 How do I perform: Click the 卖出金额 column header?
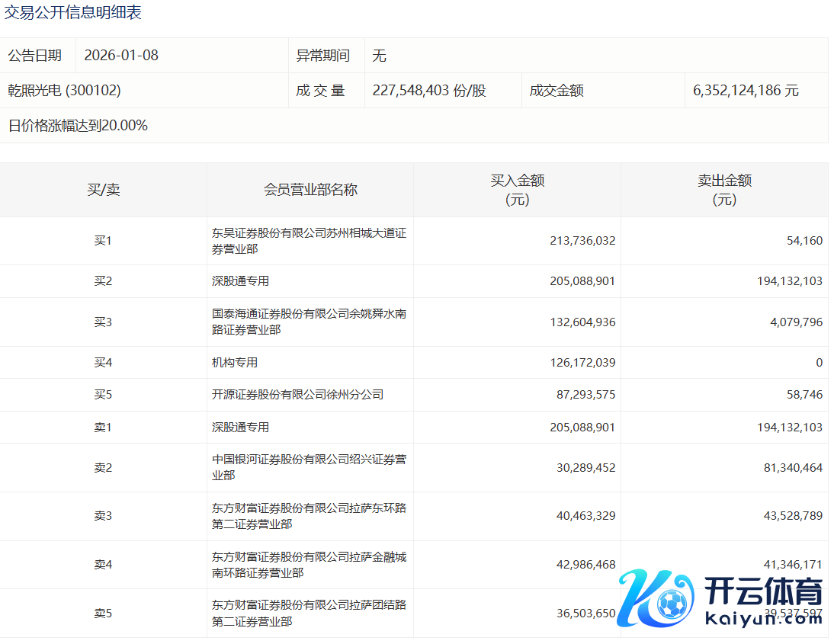point(724,190)
